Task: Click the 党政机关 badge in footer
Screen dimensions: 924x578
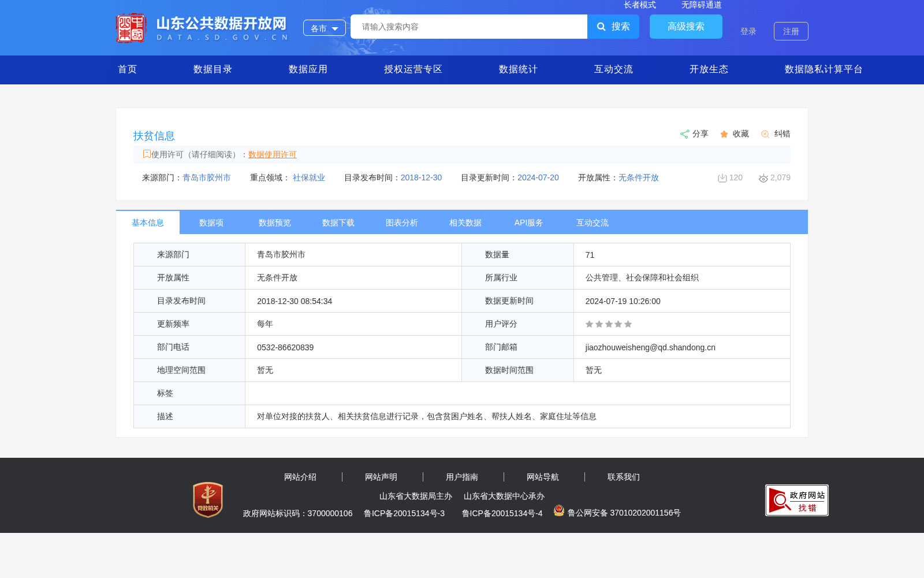Action: coord(208,500)
